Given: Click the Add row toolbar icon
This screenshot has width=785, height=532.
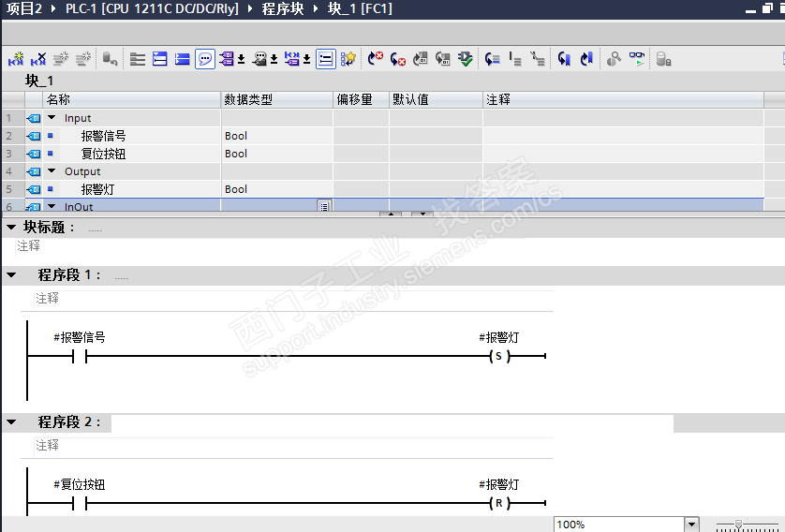Looking at the screenshot, I should tap(83, 59).
